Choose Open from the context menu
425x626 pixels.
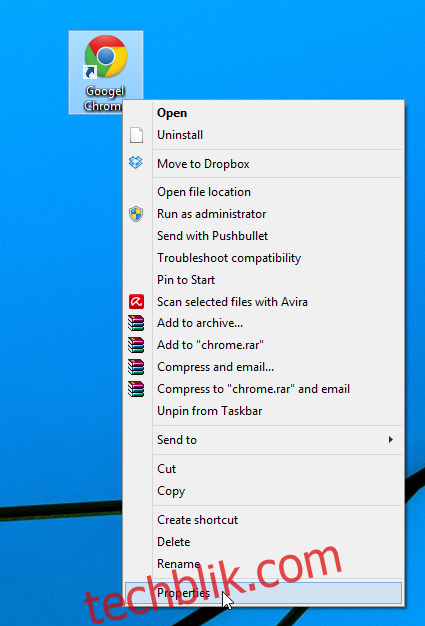263,113
